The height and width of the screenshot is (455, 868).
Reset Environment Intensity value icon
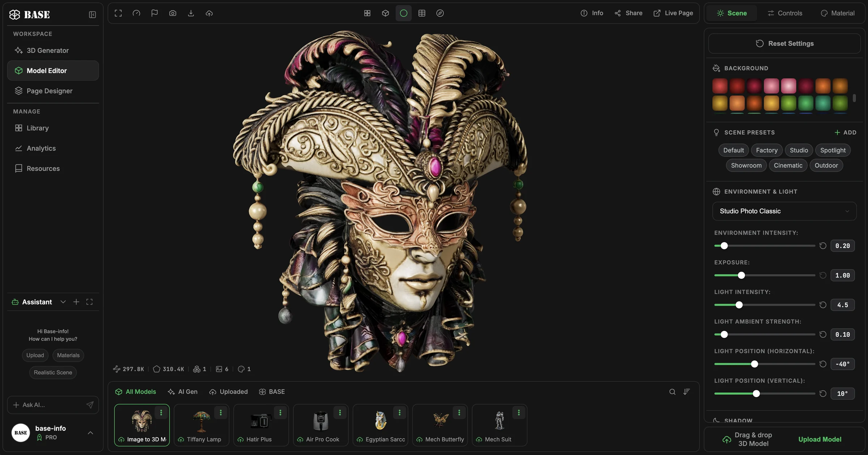point(823,246)
